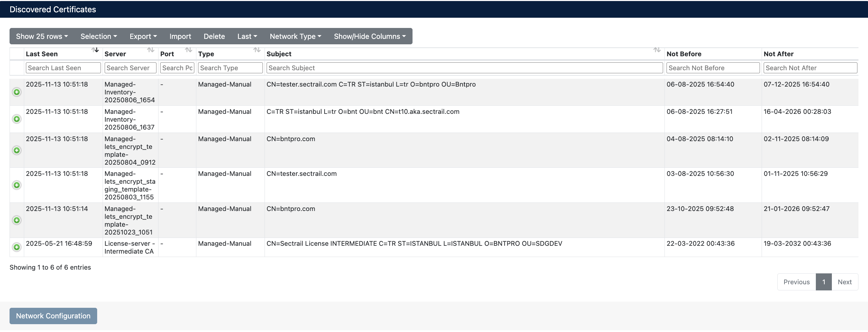Expand License-server Intermediate CA row
The image size is (868, 332).
17,247
